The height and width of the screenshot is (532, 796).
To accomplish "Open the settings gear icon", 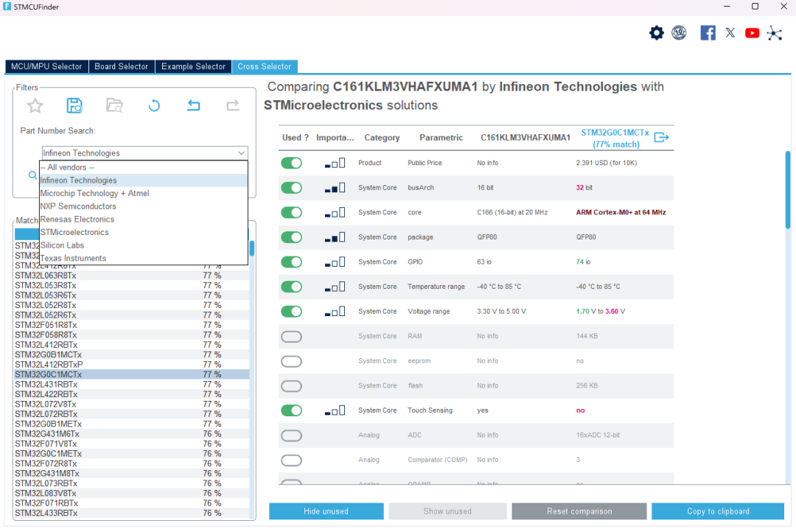I will click(x=657, y=33).
